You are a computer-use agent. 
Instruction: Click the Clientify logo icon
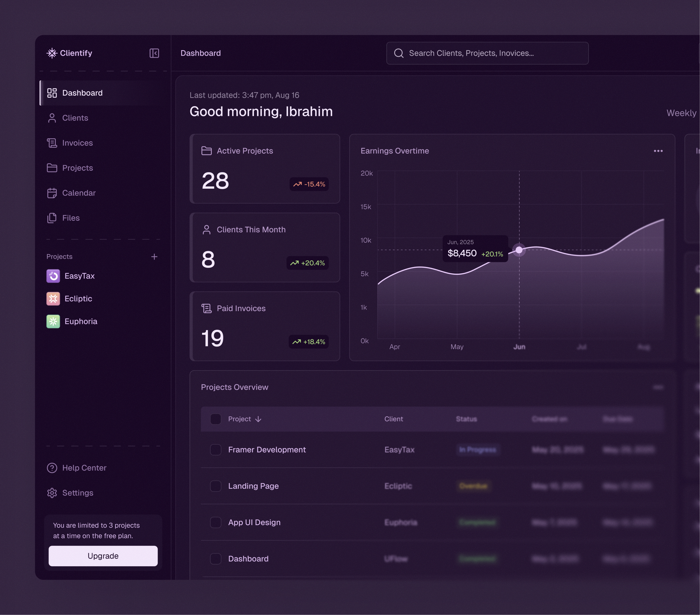coord(52,53)
